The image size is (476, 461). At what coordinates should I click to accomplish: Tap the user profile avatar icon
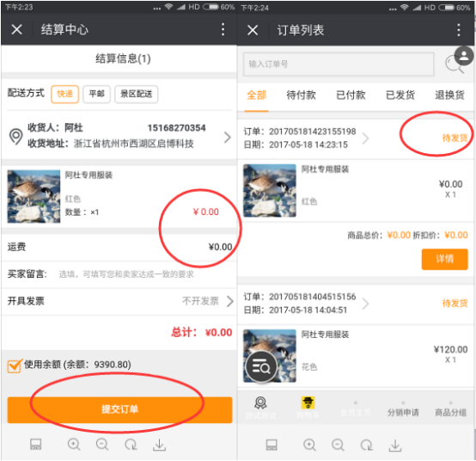[x=464, y=56]
